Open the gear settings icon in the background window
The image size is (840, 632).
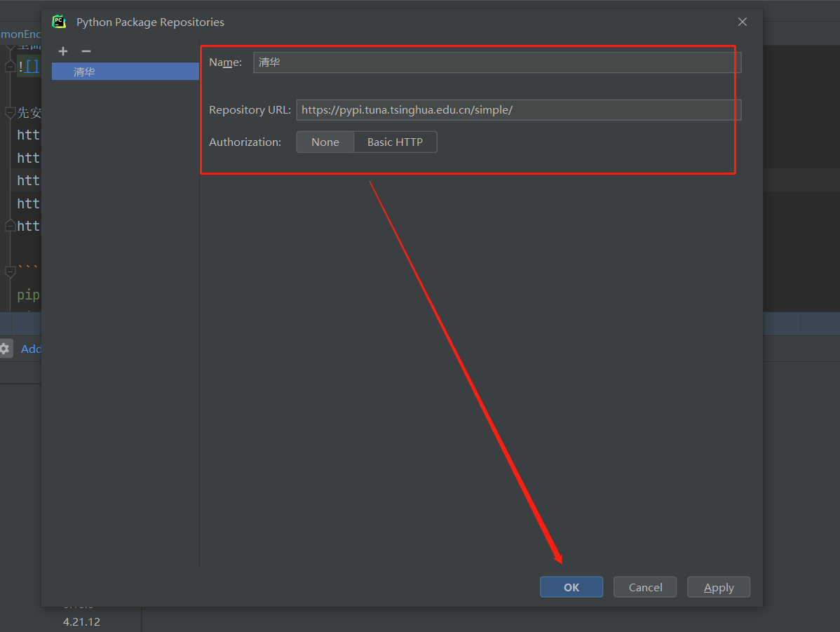[x=5, y=349]
